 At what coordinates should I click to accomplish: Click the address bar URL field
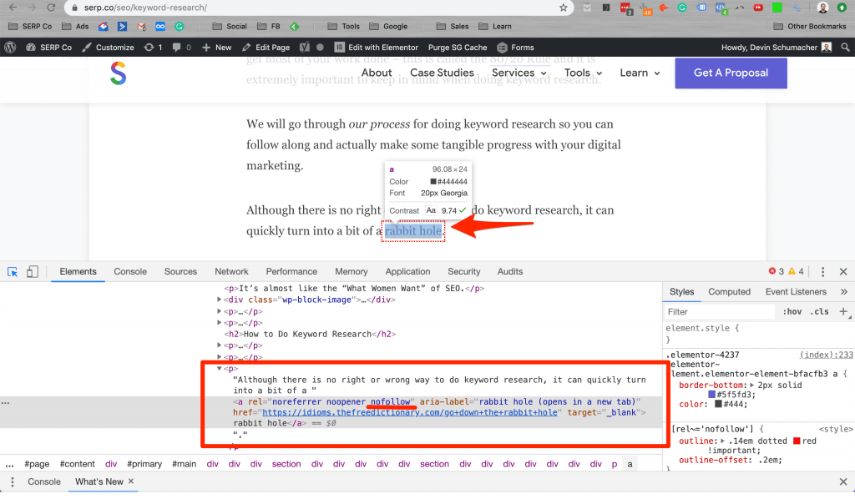pos(319,8)
